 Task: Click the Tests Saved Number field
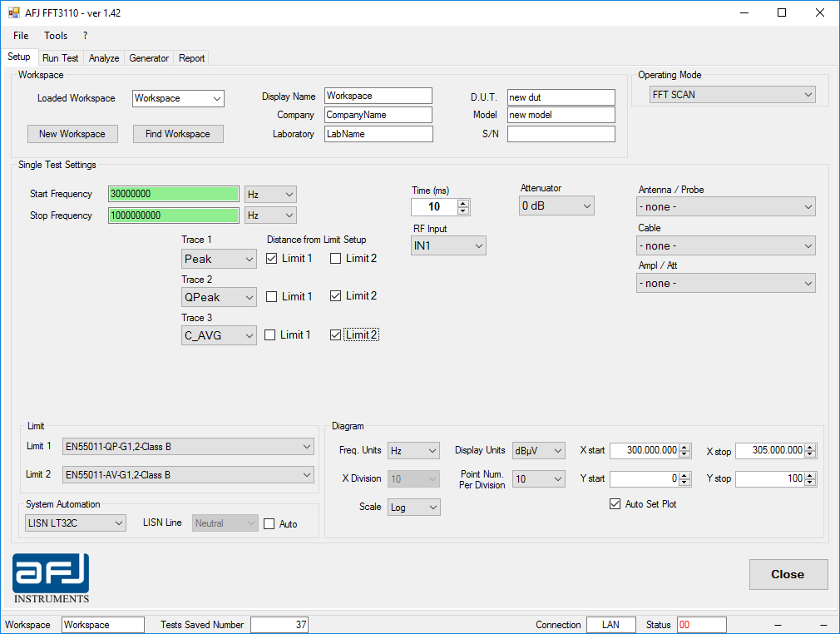pyautogui.click(x=279, y=625)
